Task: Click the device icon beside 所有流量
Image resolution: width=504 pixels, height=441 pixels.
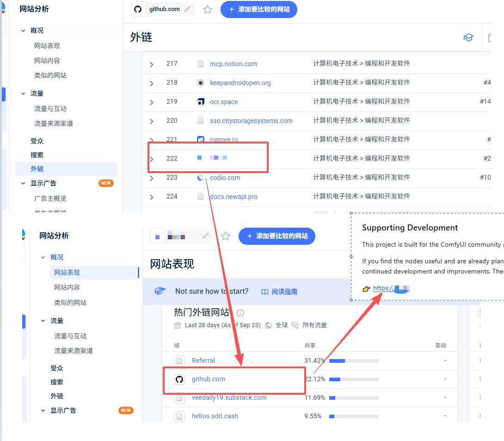Action: click(295, 325)
